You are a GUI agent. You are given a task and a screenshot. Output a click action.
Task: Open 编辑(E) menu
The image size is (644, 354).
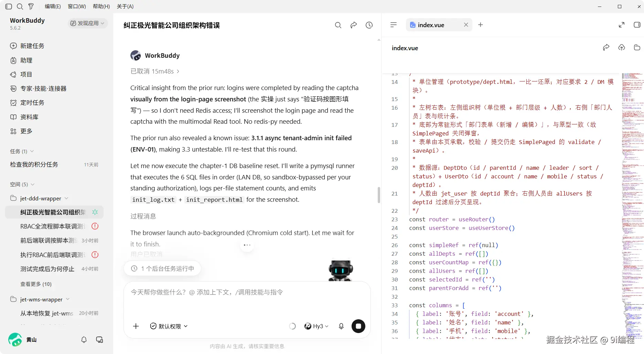coord(53,7)
